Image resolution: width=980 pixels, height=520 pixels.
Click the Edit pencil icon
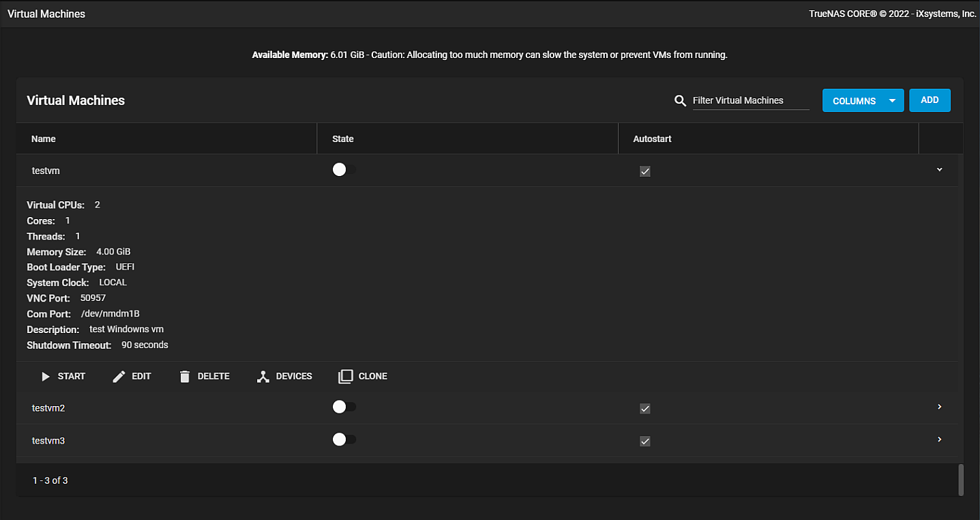119,377
